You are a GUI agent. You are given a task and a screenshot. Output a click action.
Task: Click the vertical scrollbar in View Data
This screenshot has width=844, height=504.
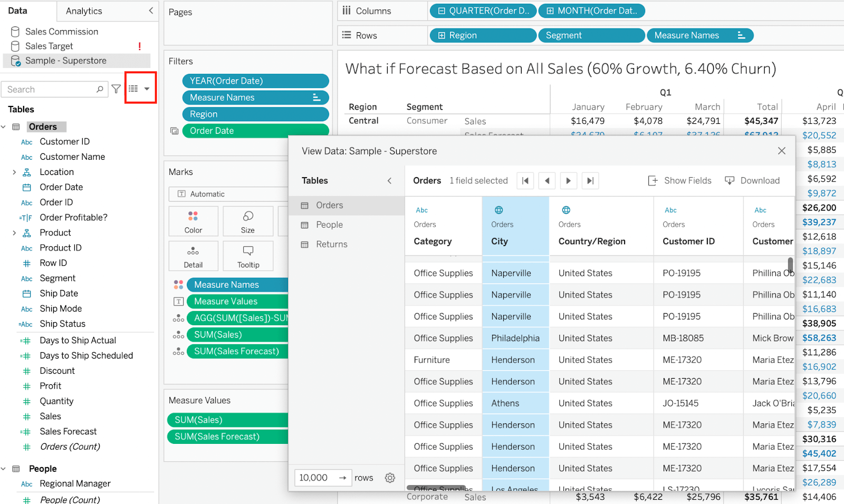click(790, 265)
